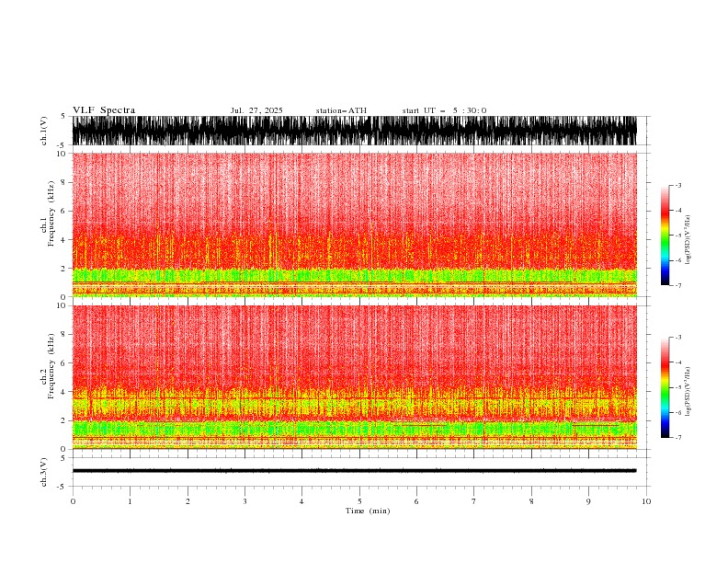Viewport: 728px width, 563px height.
Task: Click time axis tick label "10"
Action: (646, 501)
